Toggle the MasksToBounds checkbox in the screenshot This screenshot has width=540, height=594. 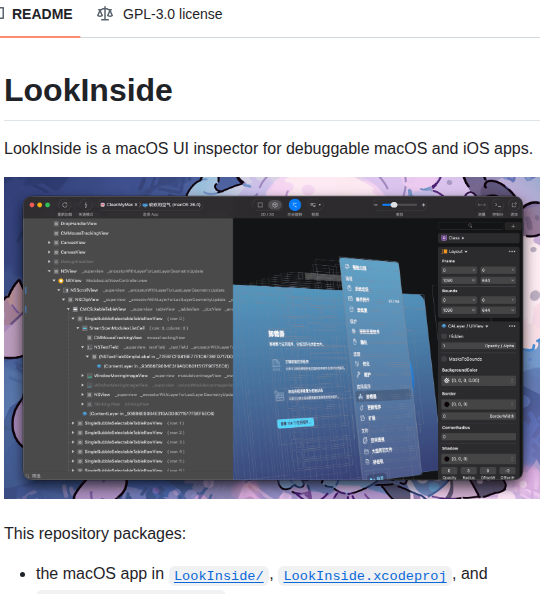click(x=444, y=359)
